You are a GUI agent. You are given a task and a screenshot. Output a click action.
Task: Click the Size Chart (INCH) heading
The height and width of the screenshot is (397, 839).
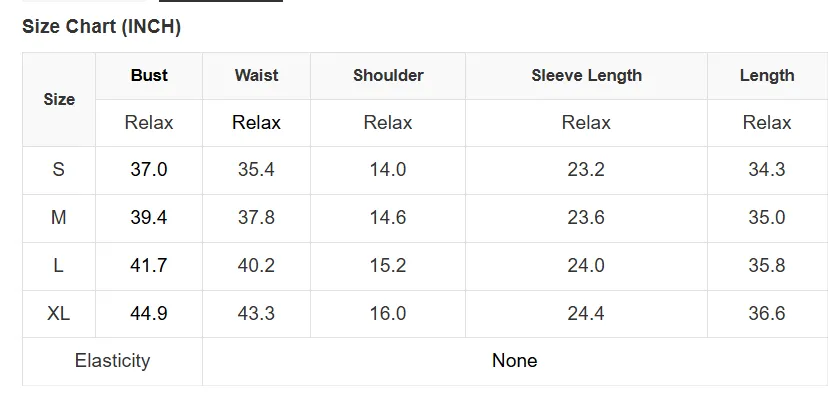[101, 27]
